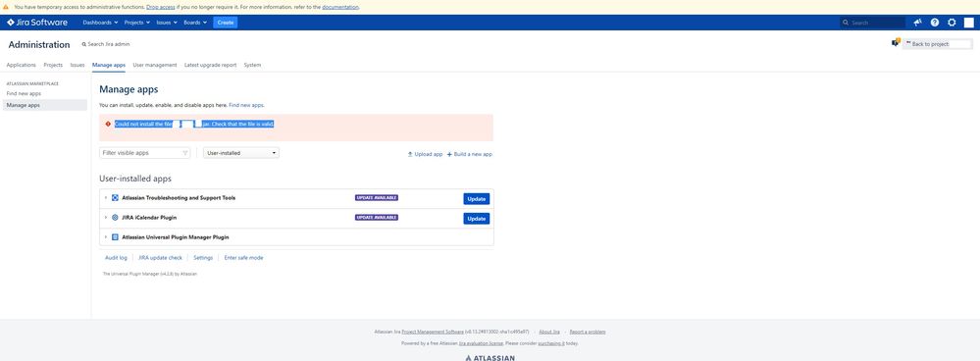Switch to the System tab

point(252,65)
